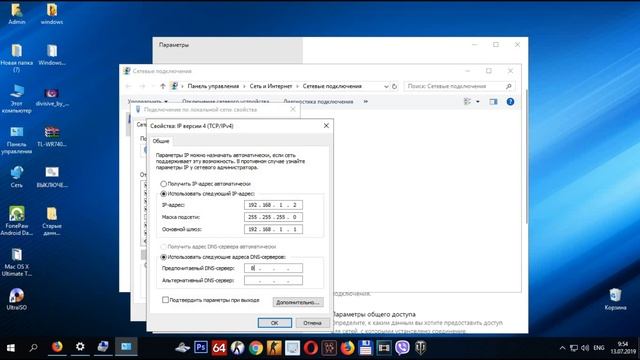Open taskbar search magnifier
The height and width of the screenshot is (360, 640).
pos(33,347)
